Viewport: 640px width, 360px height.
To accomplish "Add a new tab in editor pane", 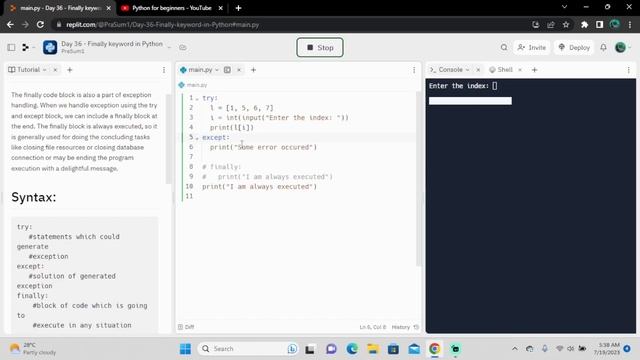I will (x=253, y=70).
